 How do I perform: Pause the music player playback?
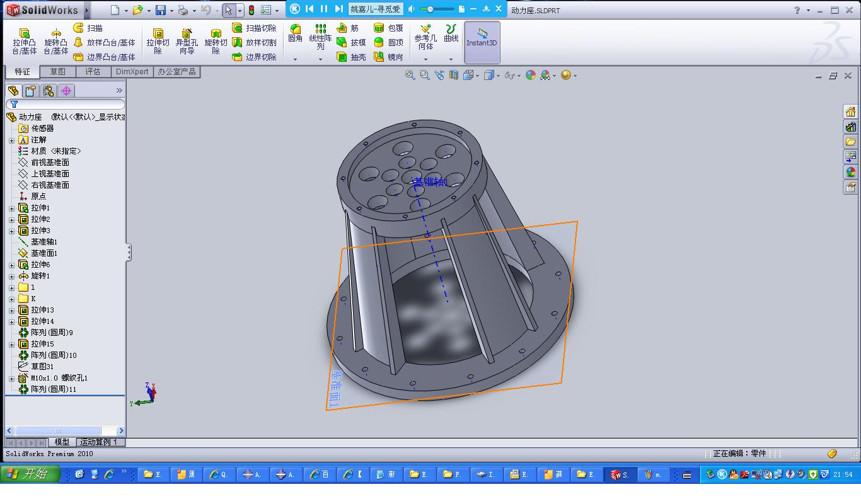pyautogui.click(x=324, y=9)
